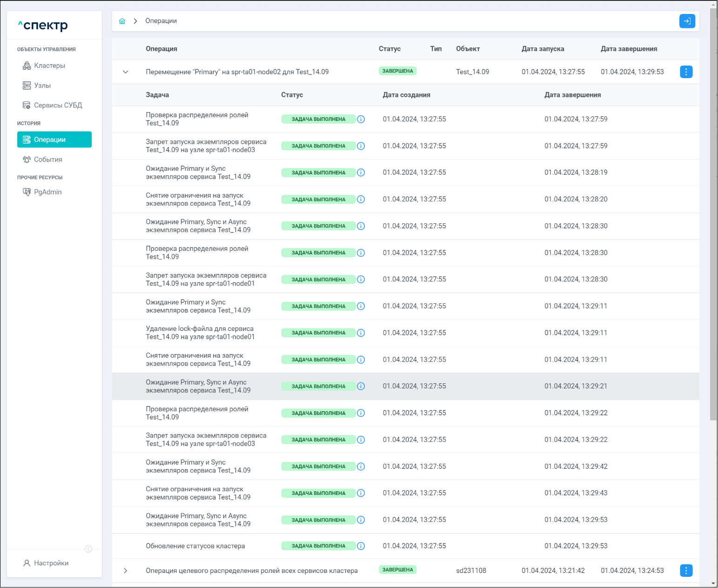The image size is (718, 588).
Task: Click the home icon in breadcrumb
Action: pyautogui.click(x=122, y=21)
